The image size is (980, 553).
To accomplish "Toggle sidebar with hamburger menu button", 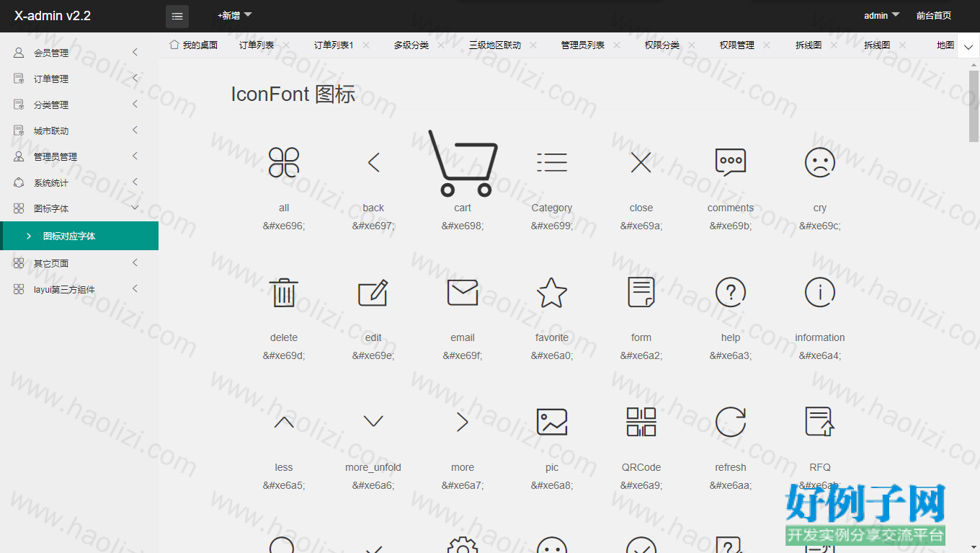I will [177, 16].
